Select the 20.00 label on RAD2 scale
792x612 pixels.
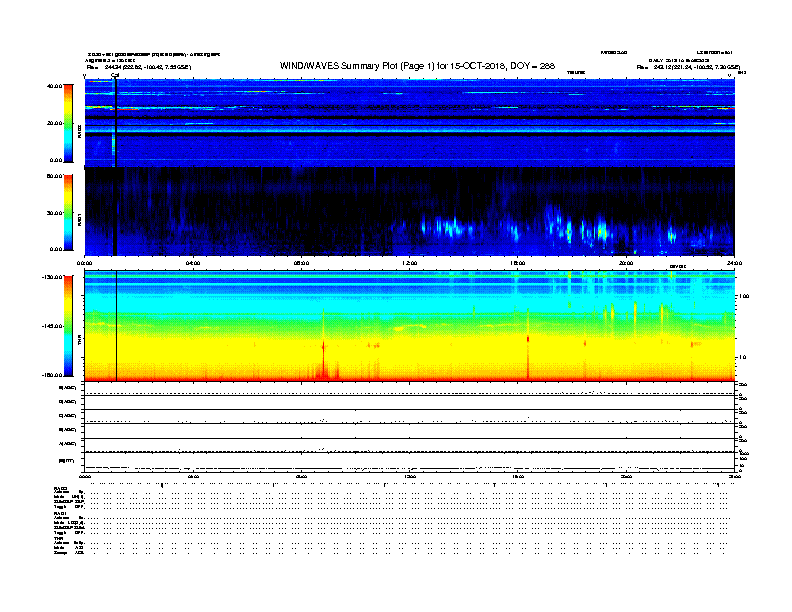(x=55, y=123)
